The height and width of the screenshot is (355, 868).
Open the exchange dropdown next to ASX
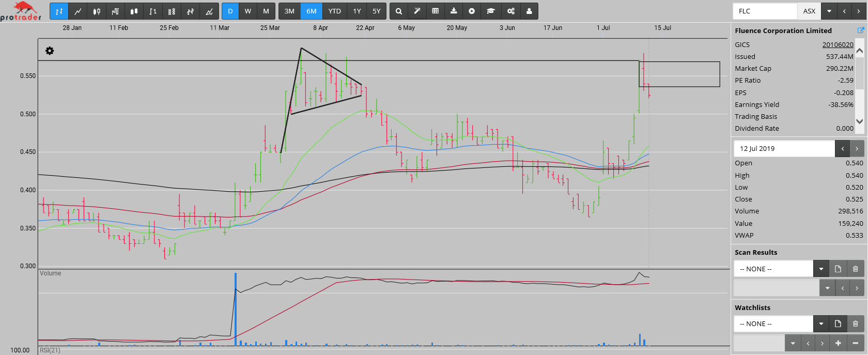coord(829,11)
